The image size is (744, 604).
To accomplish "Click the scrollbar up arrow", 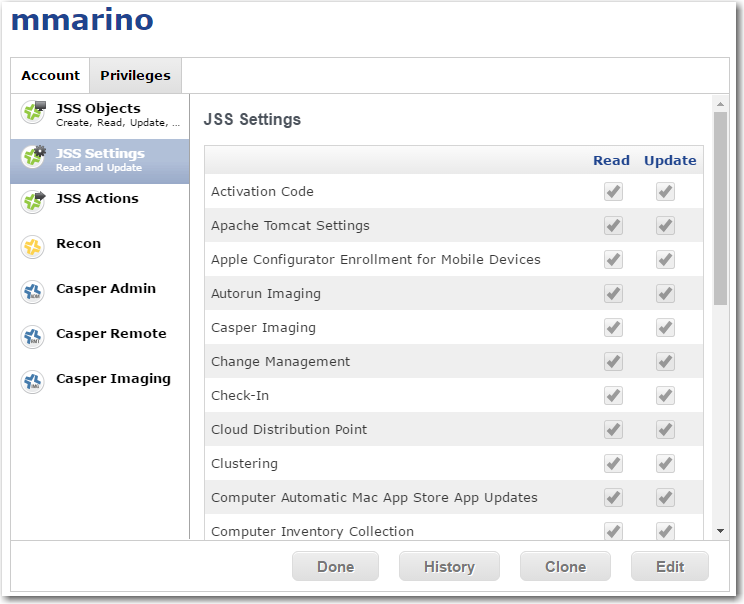I will click(x=720, y=104).
